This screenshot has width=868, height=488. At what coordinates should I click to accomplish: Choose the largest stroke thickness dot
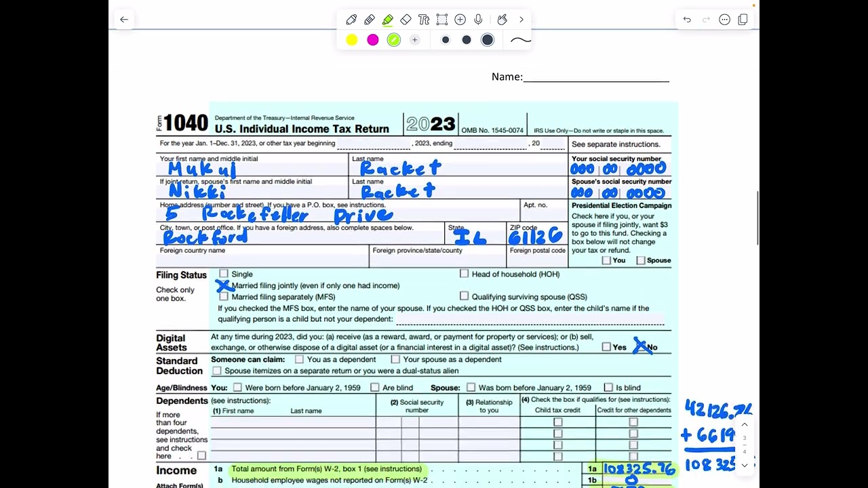[488, 40]
